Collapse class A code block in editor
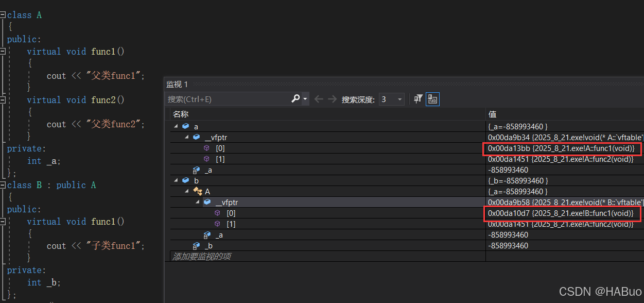Image resolution: width=644 pixels, height=303 pixels. pyautogui.click(x=3, y=15)
